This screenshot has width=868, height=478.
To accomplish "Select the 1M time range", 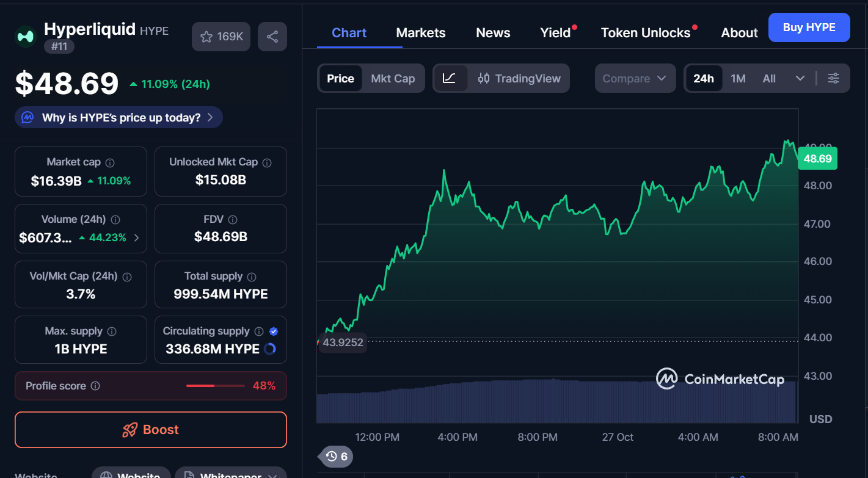I will pos(738,78).
